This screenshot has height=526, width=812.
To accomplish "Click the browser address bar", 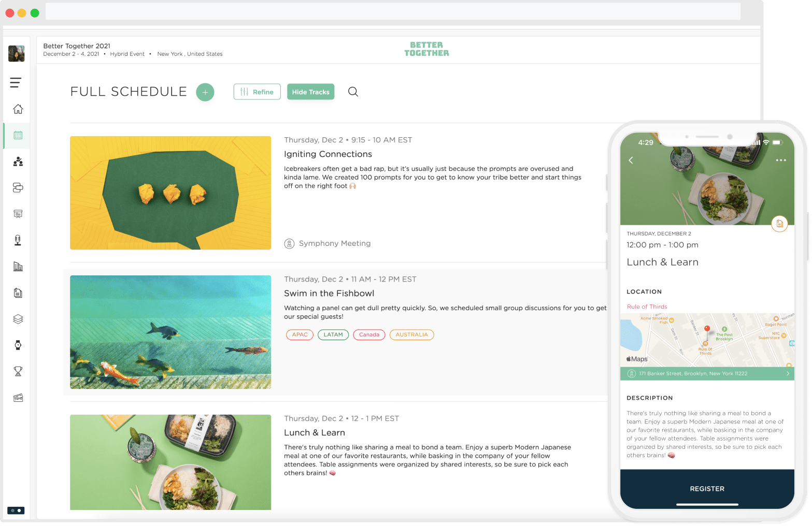I will point(393,11).
